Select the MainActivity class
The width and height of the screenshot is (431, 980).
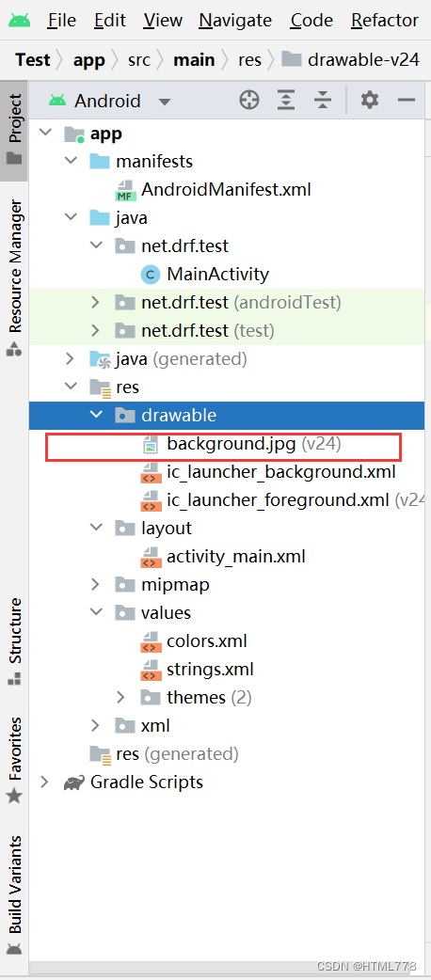217,274
